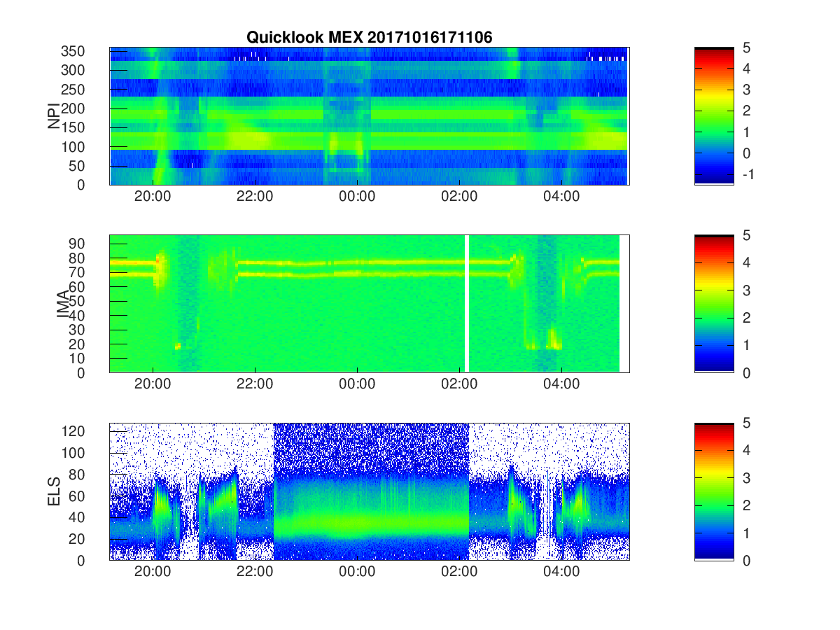Click the 3 label on IMA colorbar
The height and width of the screenshot is (630, 840).
pos(746,290)
